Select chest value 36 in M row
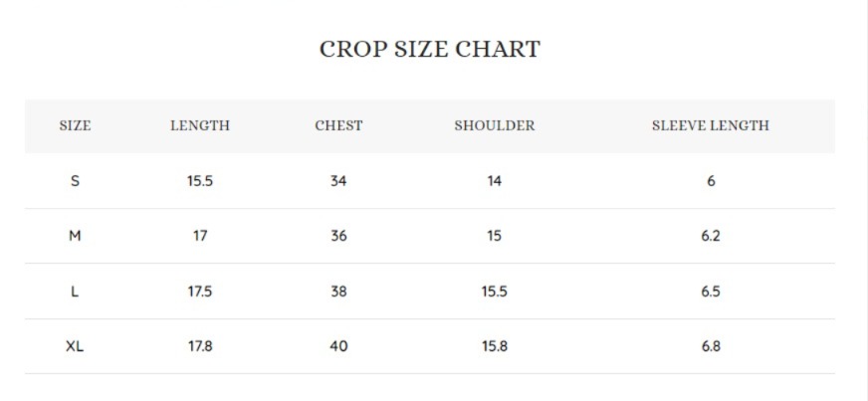Viewport: 868px width, 401px height. (x=338, y=237)
